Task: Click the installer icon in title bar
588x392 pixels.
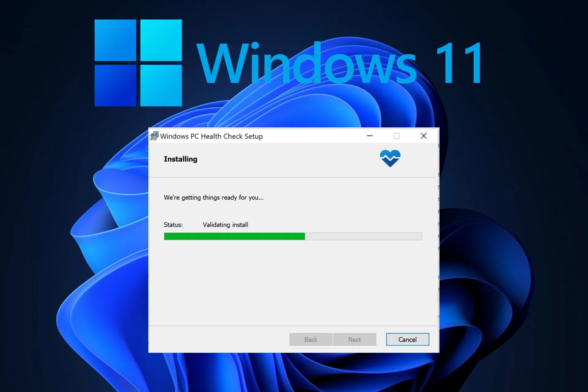Action: click(154, 136)
